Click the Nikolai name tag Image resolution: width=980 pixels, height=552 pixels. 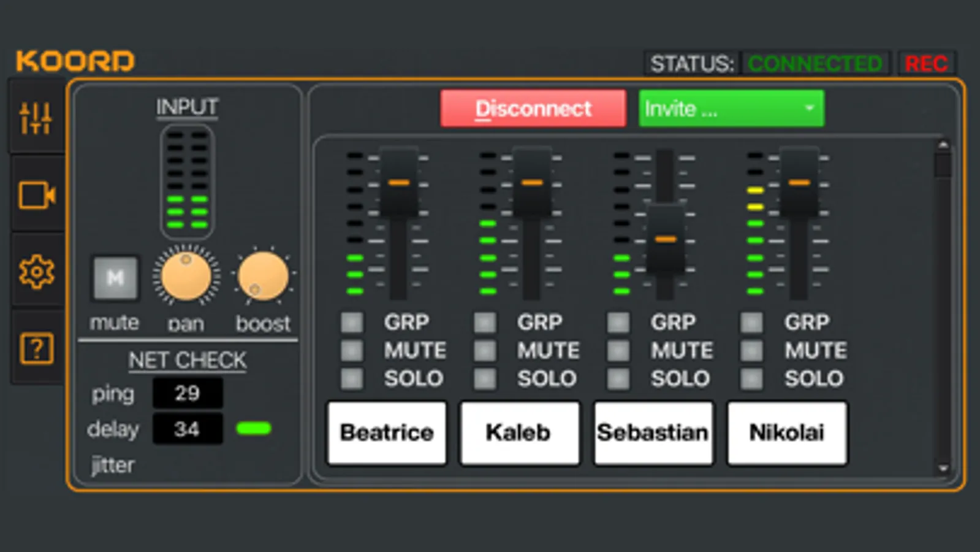point(787,432)
